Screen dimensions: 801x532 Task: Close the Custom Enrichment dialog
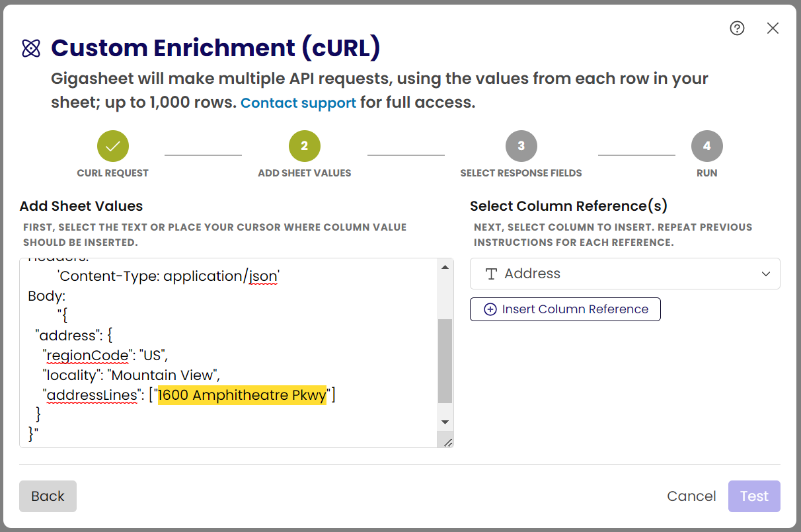tap(773, 28)
